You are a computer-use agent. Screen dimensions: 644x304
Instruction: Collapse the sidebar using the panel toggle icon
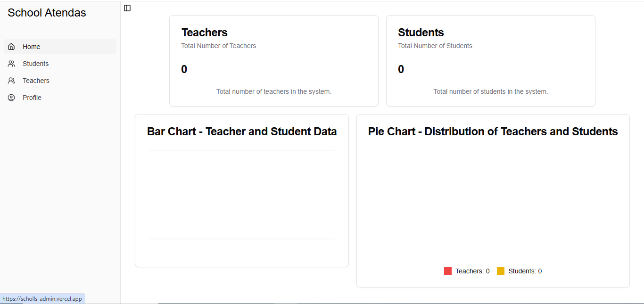pos(127,8)
